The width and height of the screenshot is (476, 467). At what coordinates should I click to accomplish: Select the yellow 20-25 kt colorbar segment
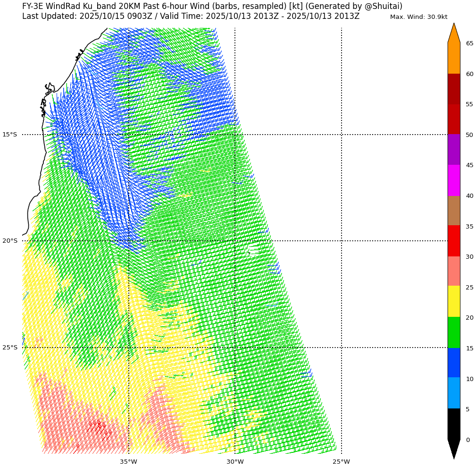point(453,301)
